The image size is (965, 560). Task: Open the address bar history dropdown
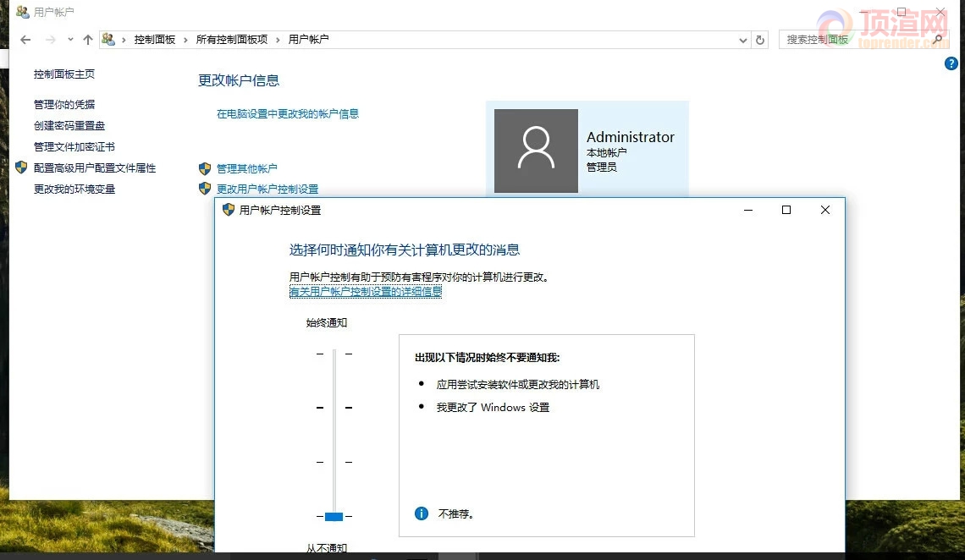click(743, 40)
